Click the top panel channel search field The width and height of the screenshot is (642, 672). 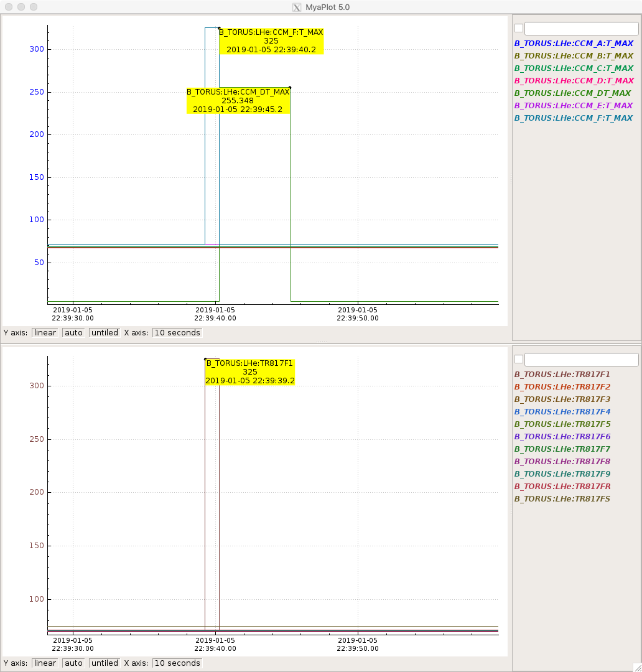pos(582,28)
